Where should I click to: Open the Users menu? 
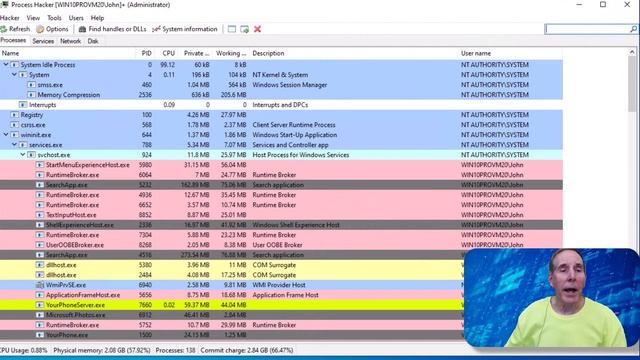(x=76, y=18)
